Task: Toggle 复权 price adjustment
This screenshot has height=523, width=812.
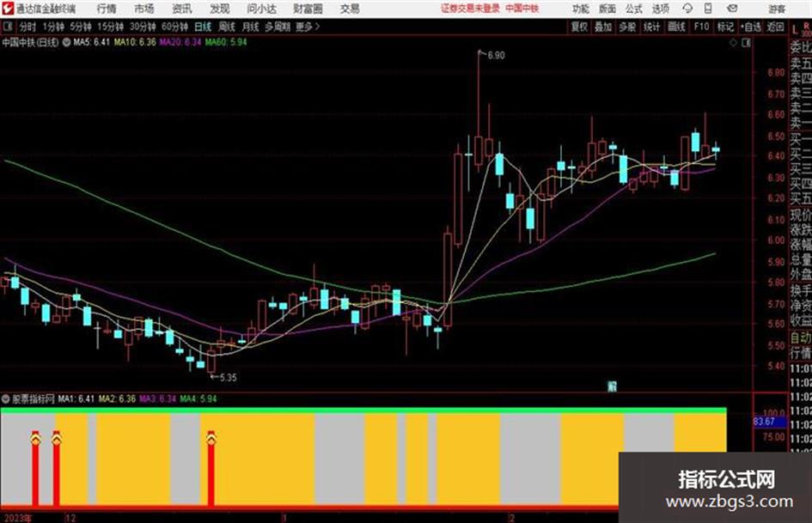Action: pos(579,27)
